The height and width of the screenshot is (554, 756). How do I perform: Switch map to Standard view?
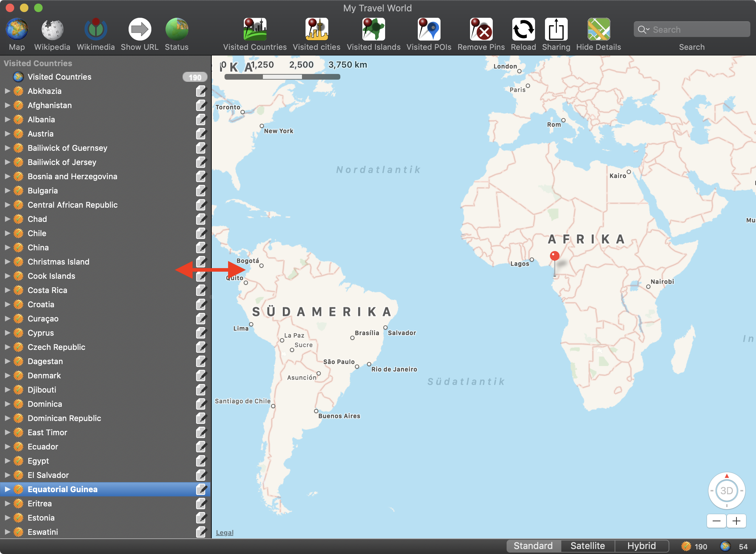click(x=533, y=546)
